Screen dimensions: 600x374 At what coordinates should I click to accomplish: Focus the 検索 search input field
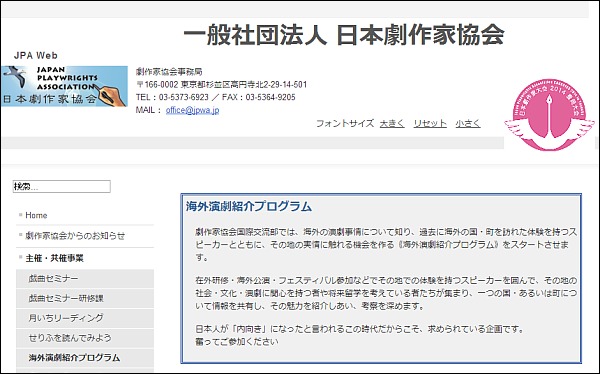62,186
